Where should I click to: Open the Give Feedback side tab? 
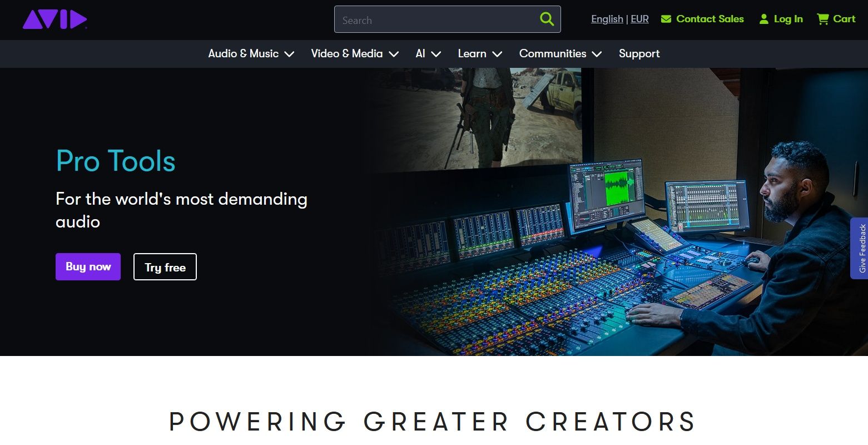[x=860, y=248]
